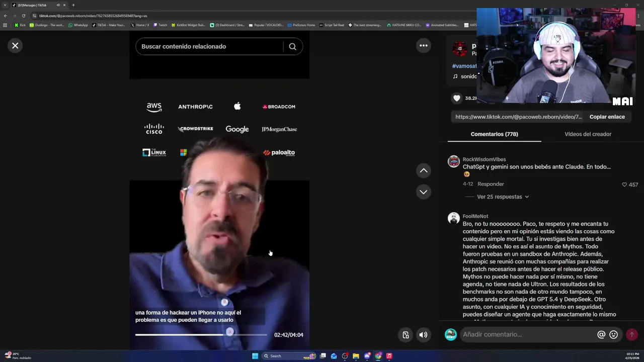Open the music app on the taskbar

click(389, 356)
